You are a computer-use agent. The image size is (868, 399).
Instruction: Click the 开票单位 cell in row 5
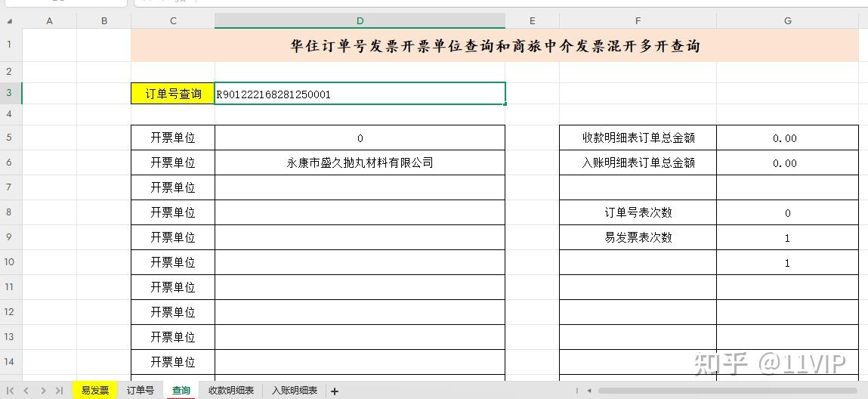coord(173,138)
